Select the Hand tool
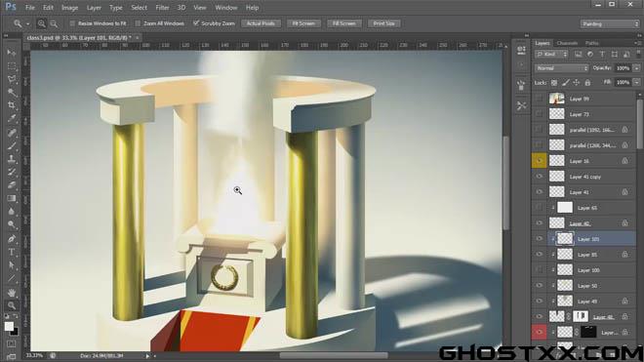644x362 pixels. coord(12,292)
